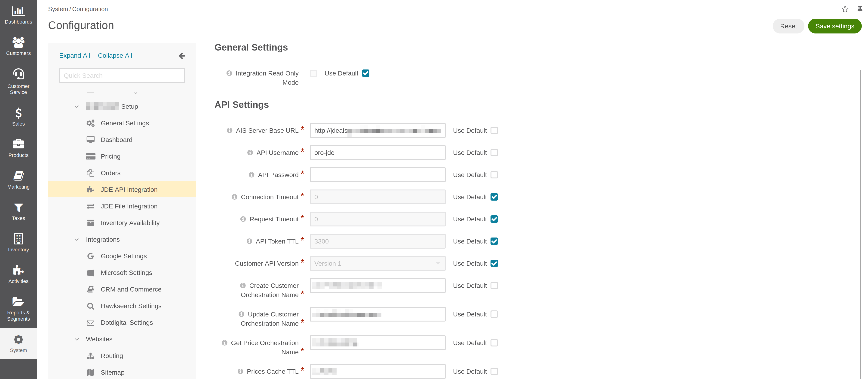Uncheck Use Default for Connection Timeout
Screen dimensions: 868x379
pos(494,197)
